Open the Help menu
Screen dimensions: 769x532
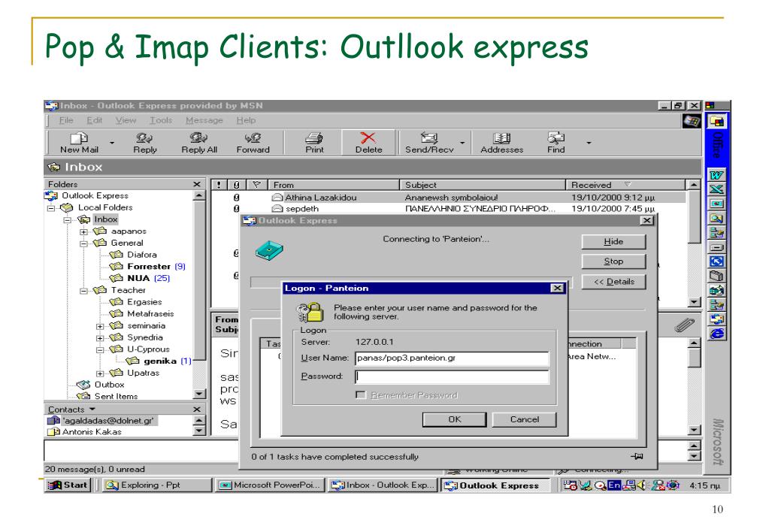point(246,120)
